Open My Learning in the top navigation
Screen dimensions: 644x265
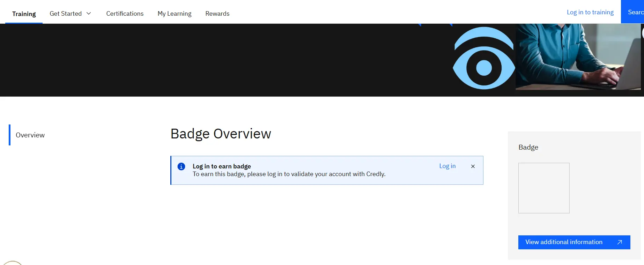pos(174,14)
